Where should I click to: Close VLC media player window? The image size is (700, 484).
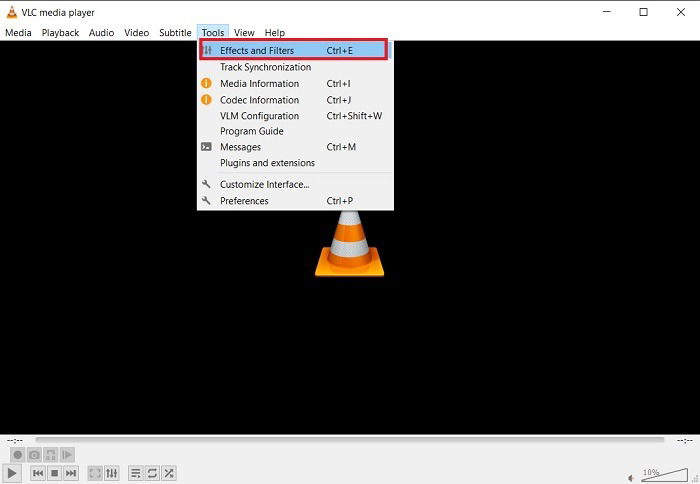click(x=681, y=12)
